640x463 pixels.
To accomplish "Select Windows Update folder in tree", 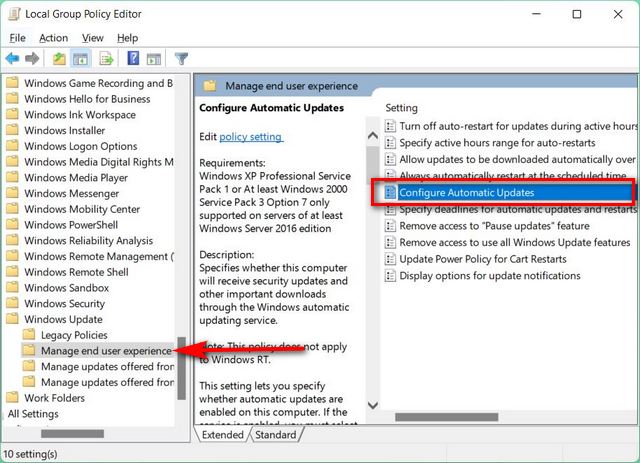I will pos(66,319).
